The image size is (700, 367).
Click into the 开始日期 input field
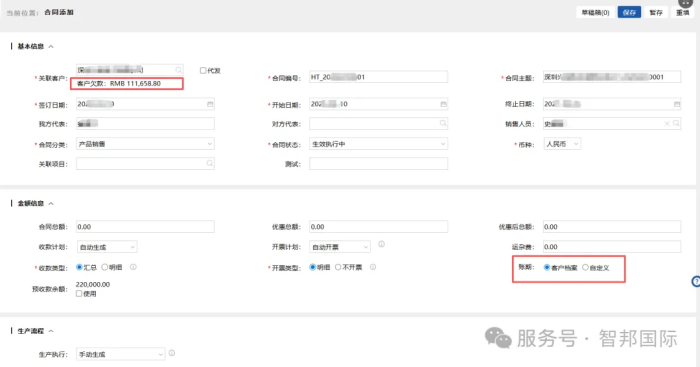[379, 104]
